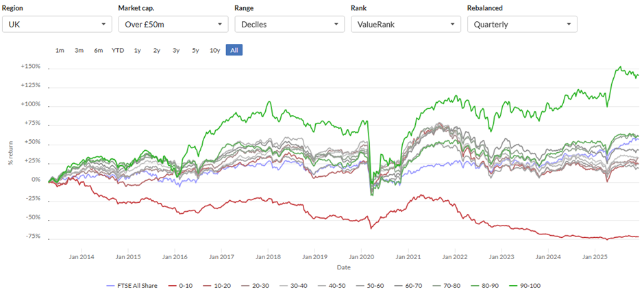This screenshot has width=644, height=292.
Task: Select the YTD time range
Action: (118, 50)
